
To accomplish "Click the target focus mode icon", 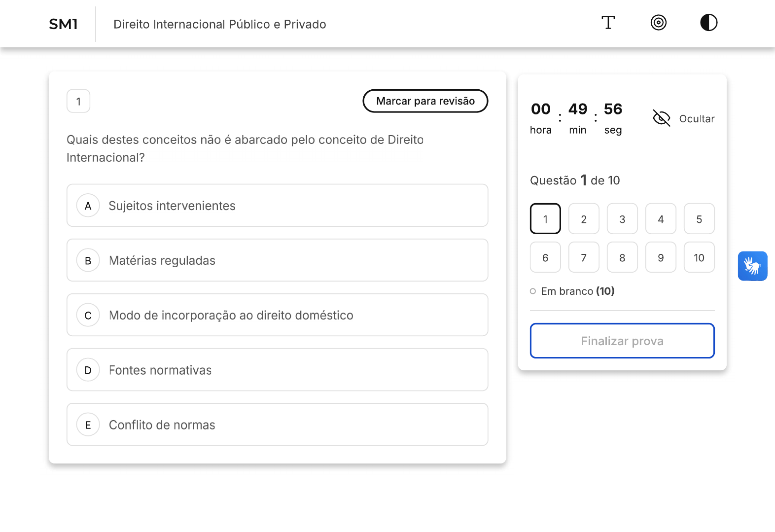I will pos(658,23).
